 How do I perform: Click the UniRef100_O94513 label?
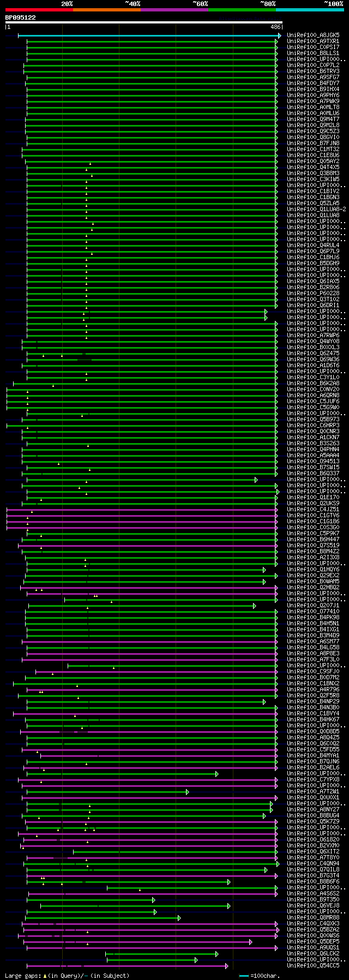(x=313, y=462)
